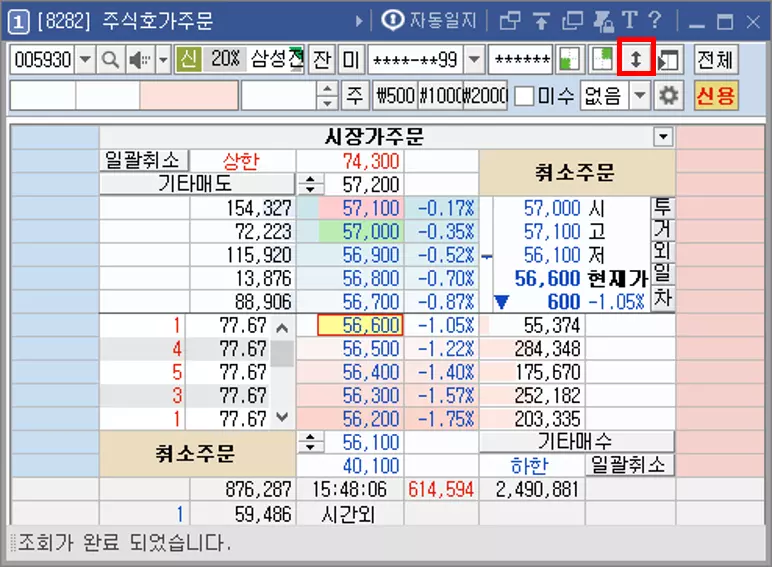Open the 자동일지 auto journal
This screenshot has height=567, width=772.
coord(428,21)
